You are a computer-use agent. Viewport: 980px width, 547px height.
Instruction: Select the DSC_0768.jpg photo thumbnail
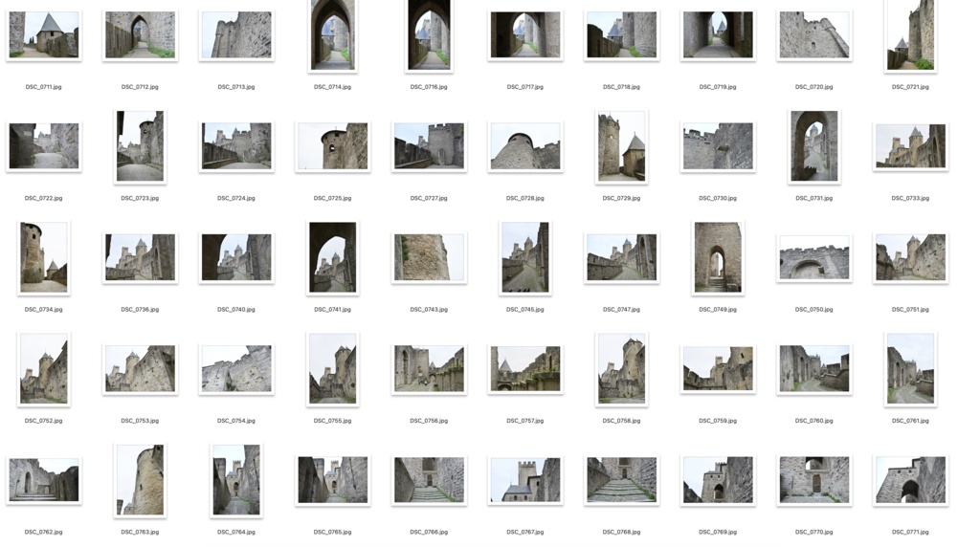point(622,479)
